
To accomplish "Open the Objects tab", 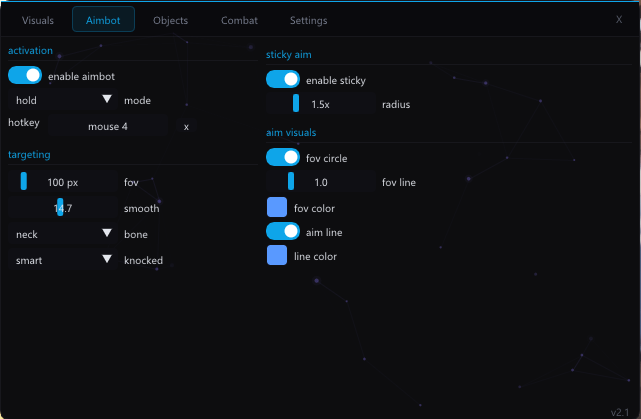I will click(x=170, y=20).
